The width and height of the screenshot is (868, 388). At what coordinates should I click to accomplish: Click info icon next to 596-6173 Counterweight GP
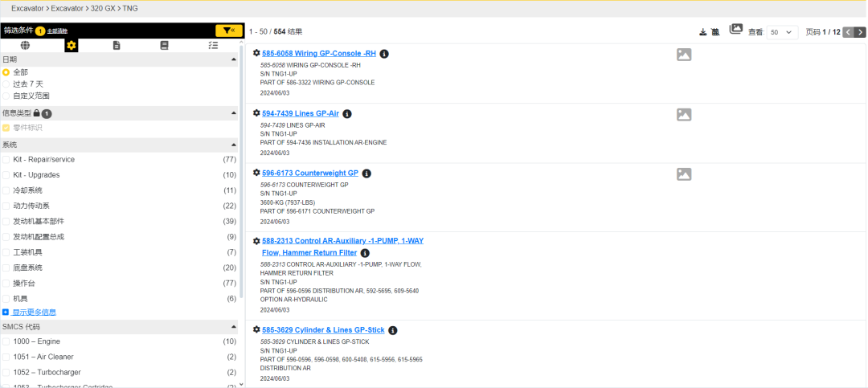[366, 174]
